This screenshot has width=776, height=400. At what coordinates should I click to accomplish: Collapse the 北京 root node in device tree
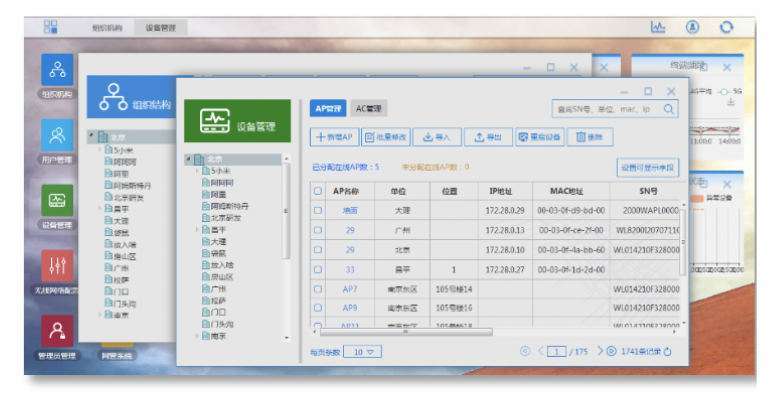(x=188, y=159)
